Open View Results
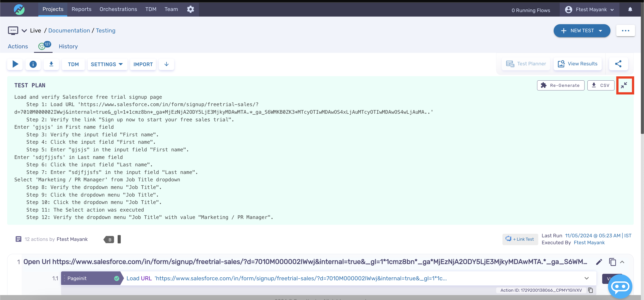The height and width of the screenshot is (300, 644). 578,64
